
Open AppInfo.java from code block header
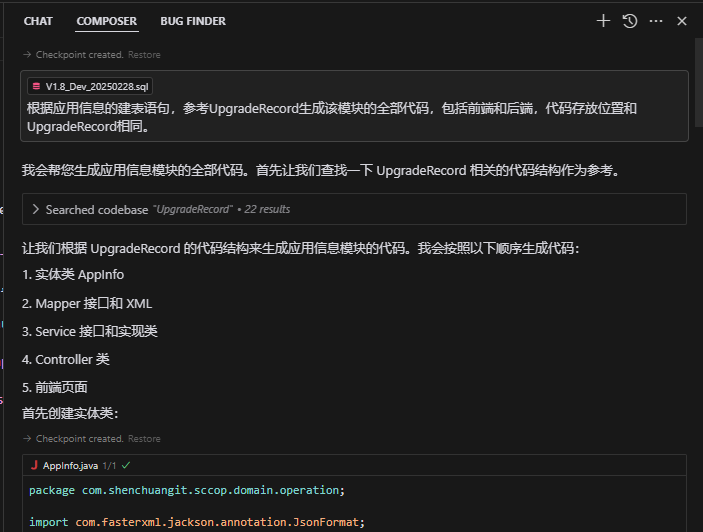[x=70, y=466]
